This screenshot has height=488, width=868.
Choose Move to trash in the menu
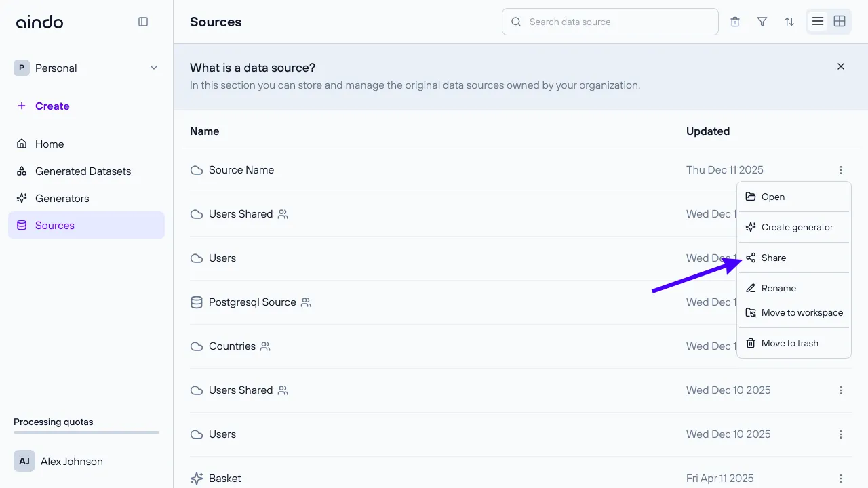coord(789,343)
